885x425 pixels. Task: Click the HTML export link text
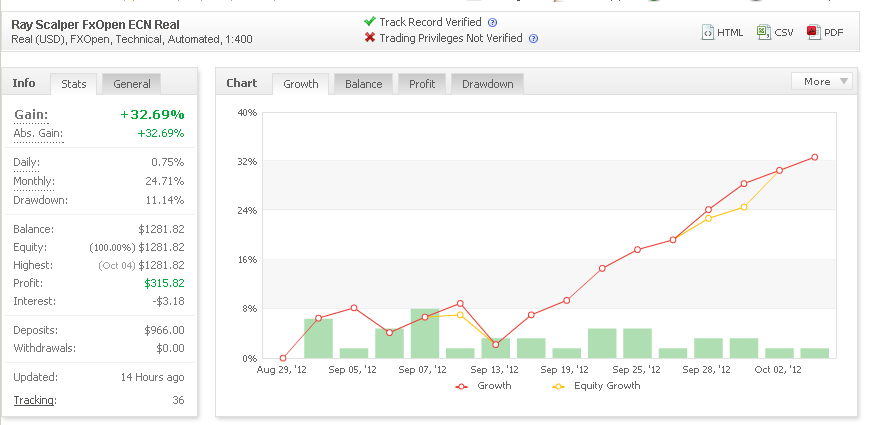730,33
